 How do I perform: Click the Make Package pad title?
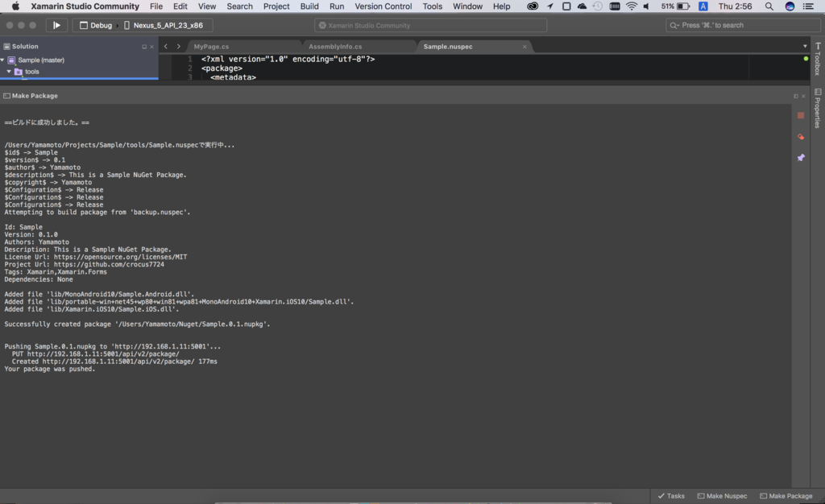[x=35, y=96]
